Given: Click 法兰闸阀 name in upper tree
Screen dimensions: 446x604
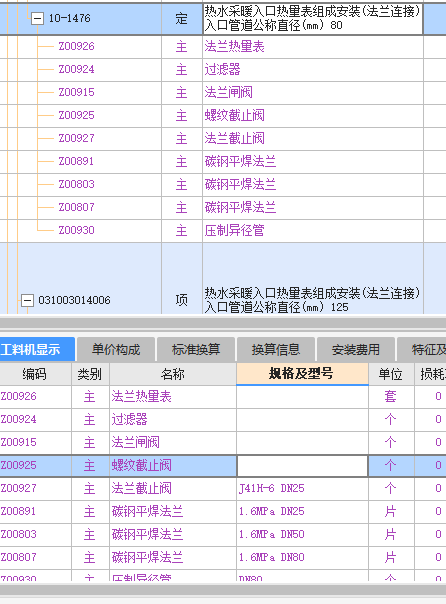Looking at the screenshot, I should 228,92.
